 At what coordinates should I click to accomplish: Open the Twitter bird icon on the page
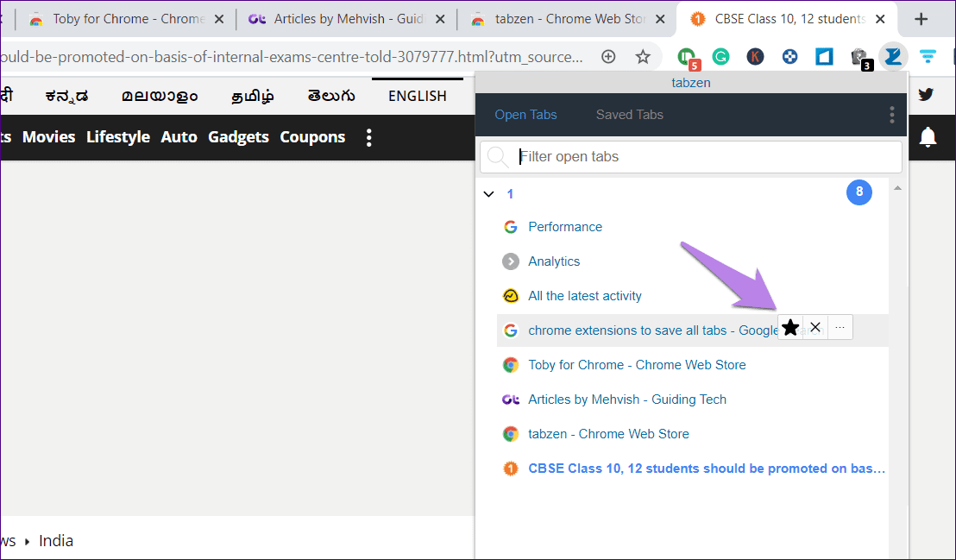point(926,95)
